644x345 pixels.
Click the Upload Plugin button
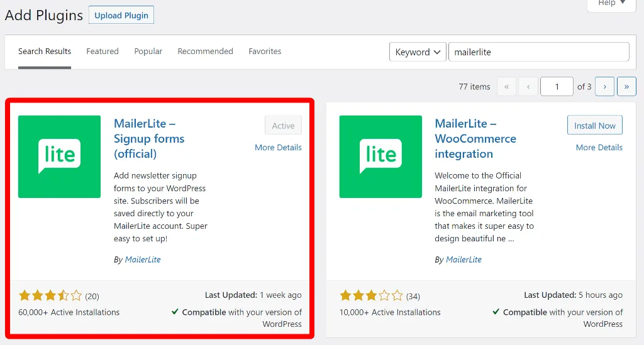(121, 15)
